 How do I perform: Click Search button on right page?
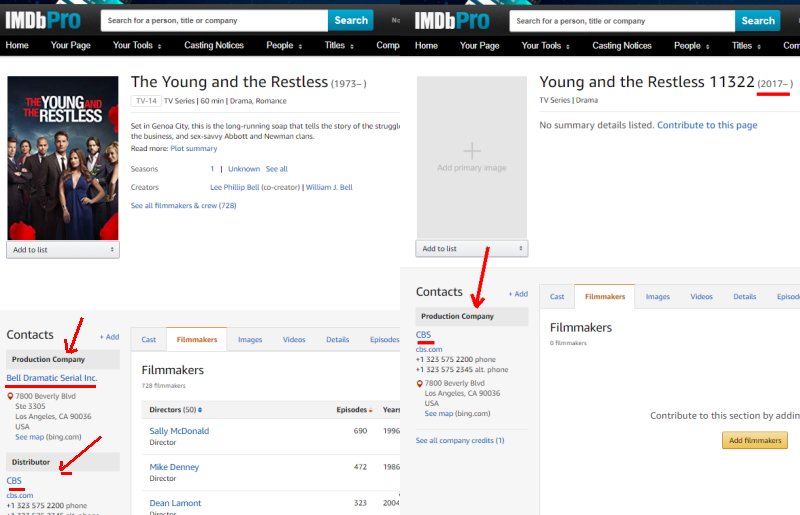pyautogui.click(x=758, y=21)
